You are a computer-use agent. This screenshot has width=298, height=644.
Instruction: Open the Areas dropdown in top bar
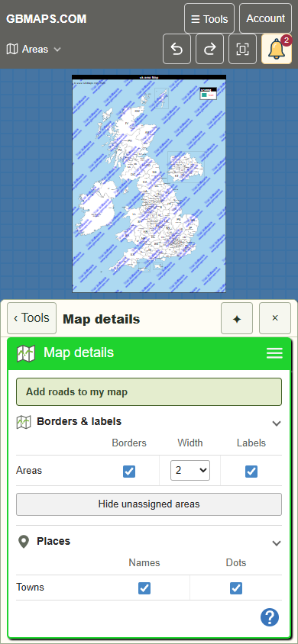pyautogui.click(x=34, y=50)
